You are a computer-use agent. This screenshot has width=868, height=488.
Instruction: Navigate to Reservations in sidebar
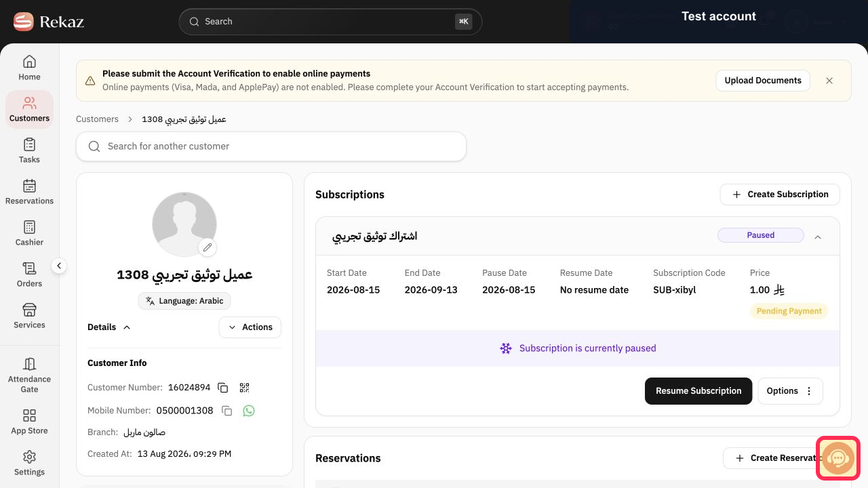click(x=29, y=192)
